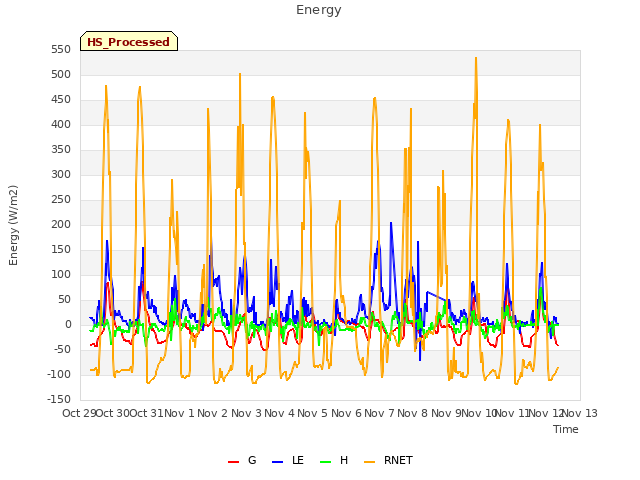The image size is (640, 480).
Task: Click the 0 y-axis tick label
Action: (68, 325)
